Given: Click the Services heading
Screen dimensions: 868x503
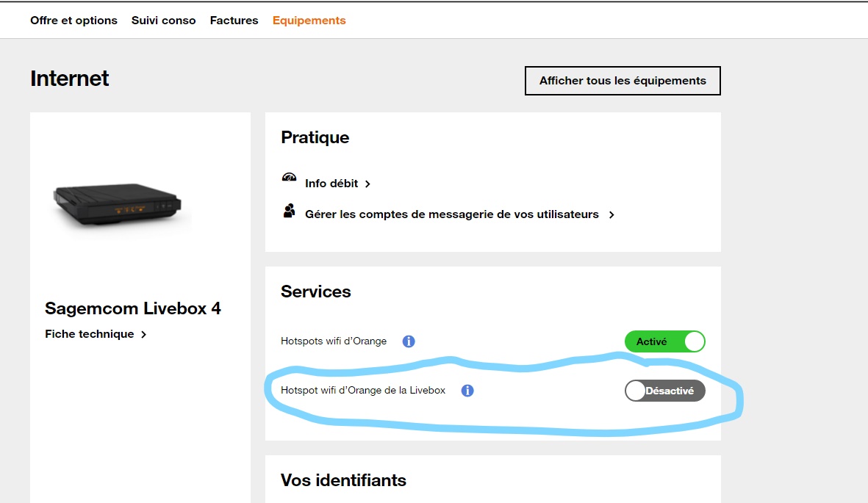Looking at the screenshot, I should point(315,292).
